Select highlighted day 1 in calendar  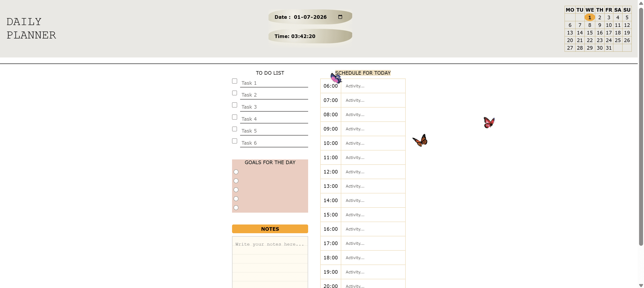pos(589,17)
